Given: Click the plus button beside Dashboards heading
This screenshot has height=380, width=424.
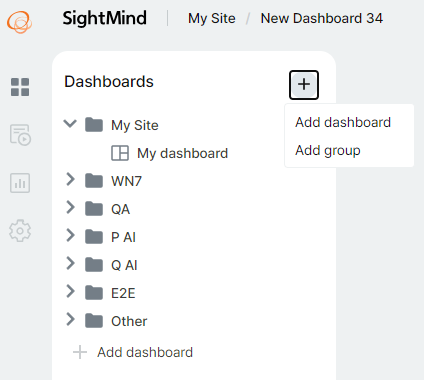Looking at the screenshot, I should coord(304,85).
